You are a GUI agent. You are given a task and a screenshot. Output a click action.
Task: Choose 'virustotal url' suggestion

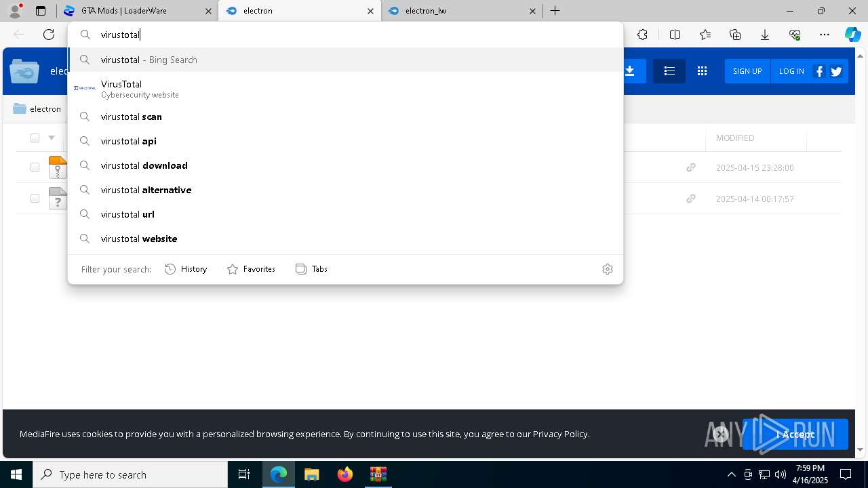tap(346, 214)
